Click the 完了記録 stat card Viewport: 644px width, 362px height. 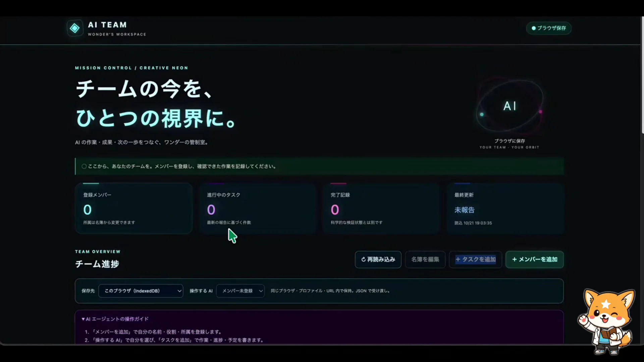point(381,208)
